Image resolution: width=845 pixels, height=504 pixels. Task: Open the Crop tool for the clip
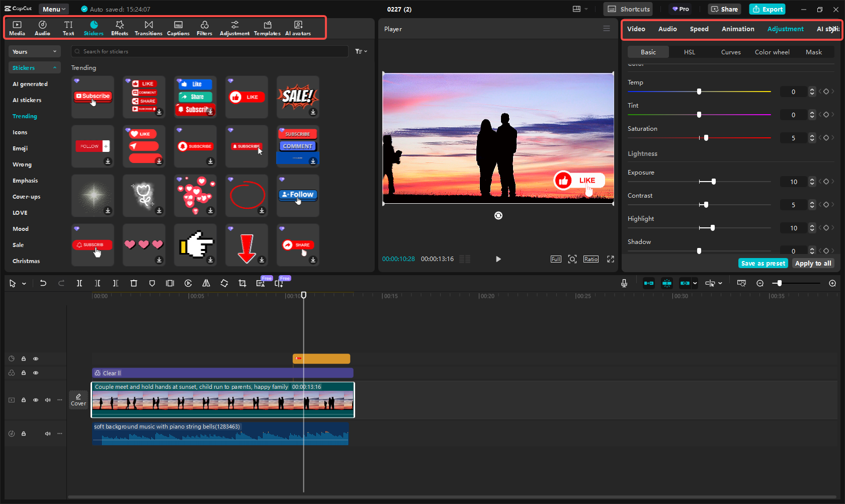[242, 283]
